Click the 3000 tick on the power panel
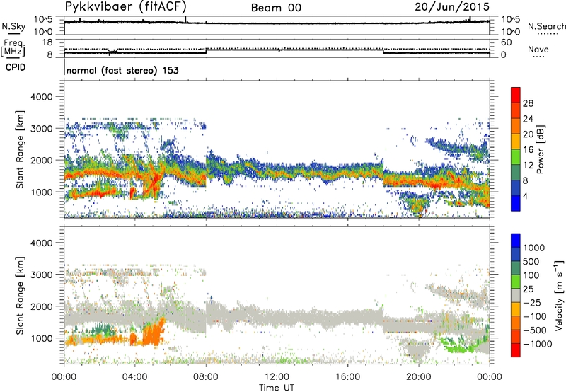566x392 pixels. coord(41,129)
